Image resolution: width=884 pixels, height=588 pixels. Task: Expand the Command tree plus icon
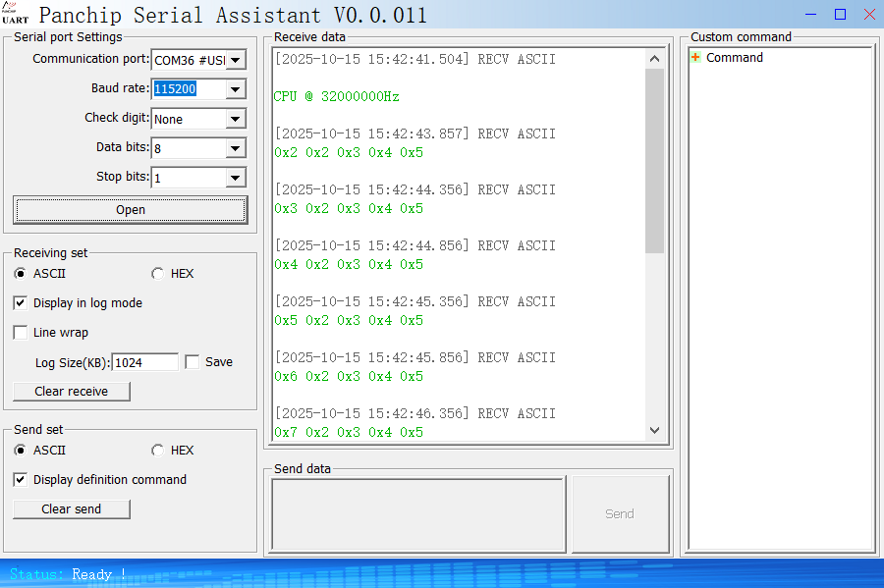(x=695, y=58)
